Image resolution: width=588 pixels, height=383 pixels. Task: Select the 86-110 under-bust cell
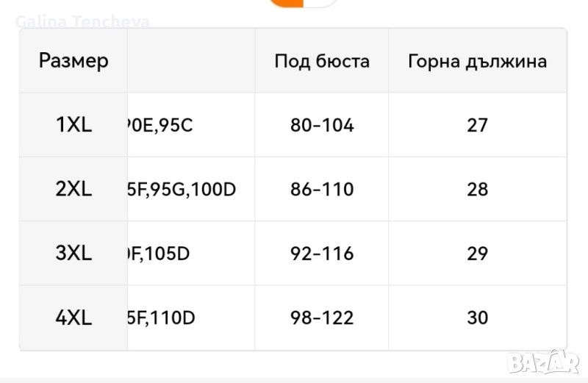point(322,190)
